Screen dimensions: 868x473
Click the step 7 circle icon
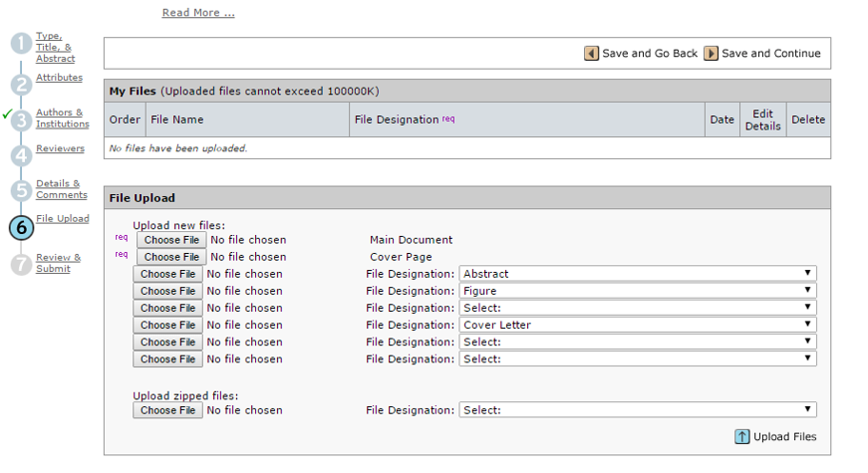tap(22, 264)
